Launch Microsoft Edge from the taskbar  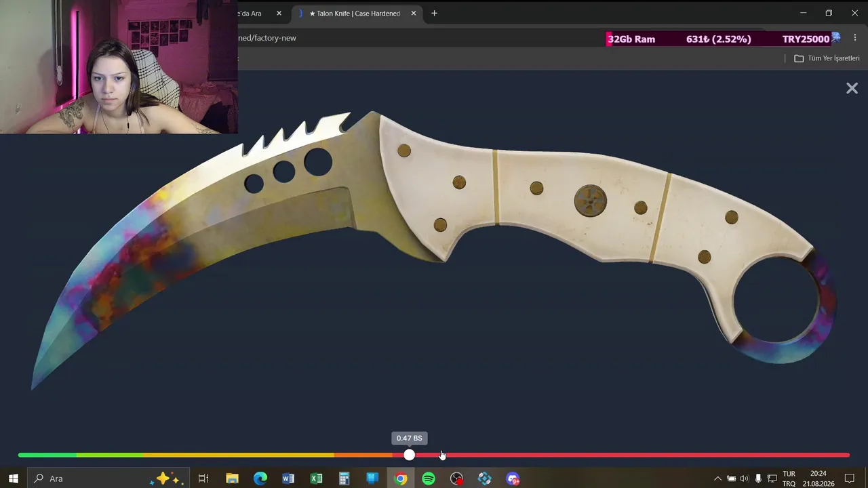(x=260, y=479)
